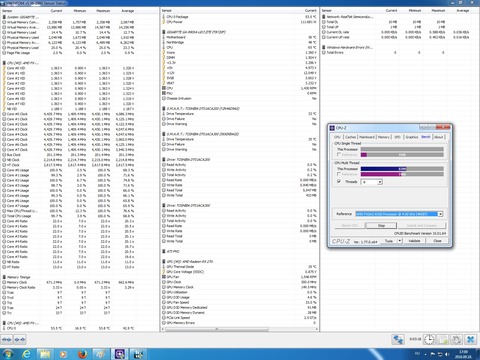Switch to the CPU tab in CPU-Z
Image resolution: width=480 pixels, height=360 pixels.
[x=337, y=137]
